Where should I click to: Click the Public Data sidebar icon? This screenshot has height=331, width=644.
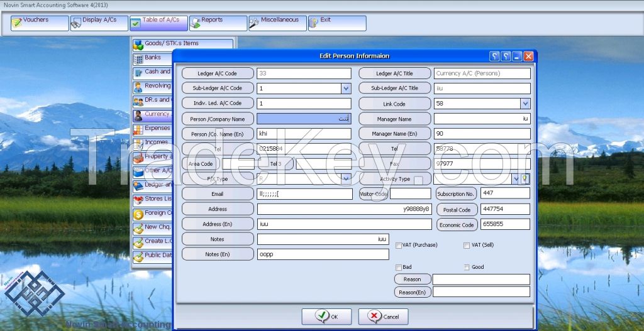pyautogui.click(x=138, y=256)
